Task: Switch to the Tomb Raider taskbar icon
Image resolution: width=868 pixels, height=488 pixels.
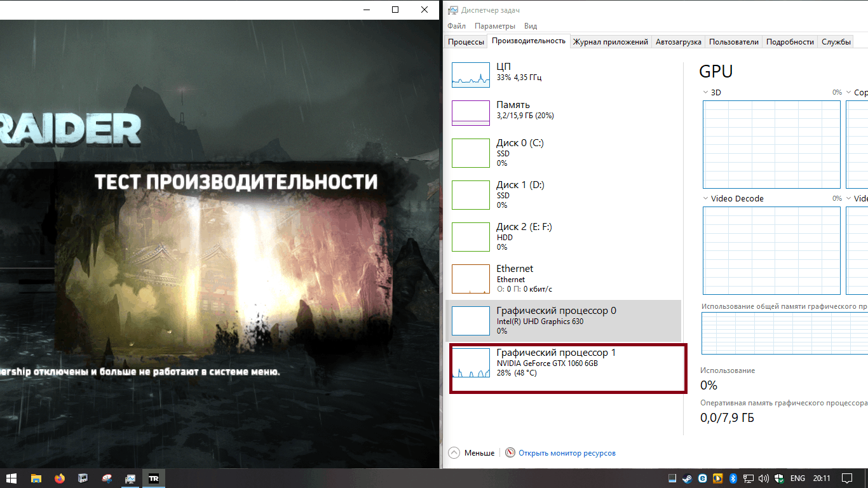Action: pos(154,478)
